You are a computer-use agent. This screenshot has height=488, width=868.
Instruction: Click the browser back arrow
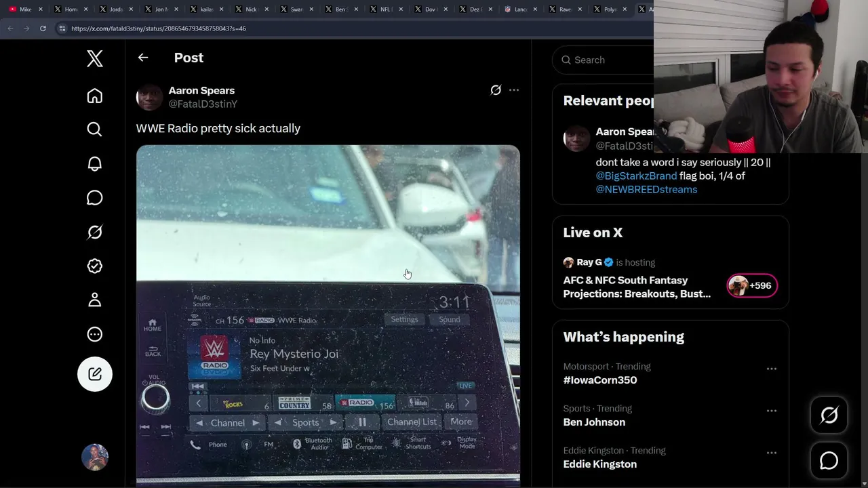[10, 28]
